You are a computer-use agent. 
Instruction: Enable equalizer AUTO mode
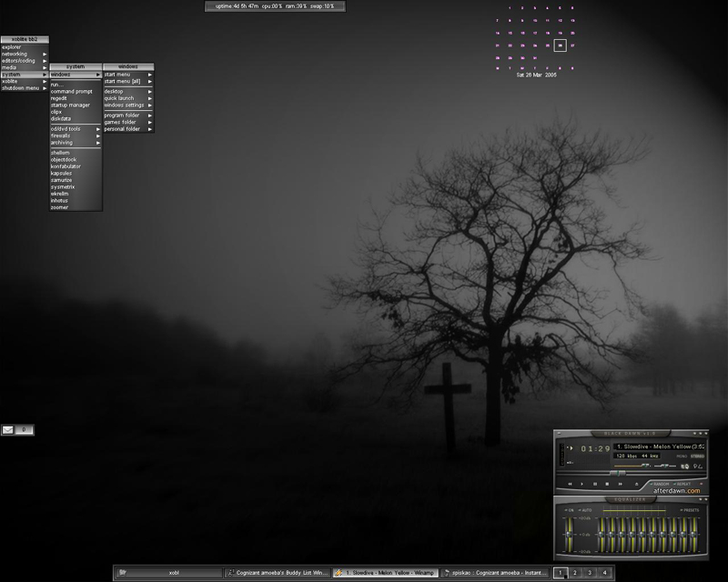[585, 510]
